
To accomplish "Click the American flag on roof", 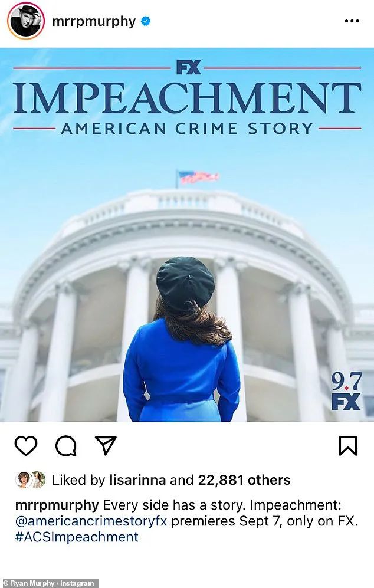I will (x=197, y=178).
